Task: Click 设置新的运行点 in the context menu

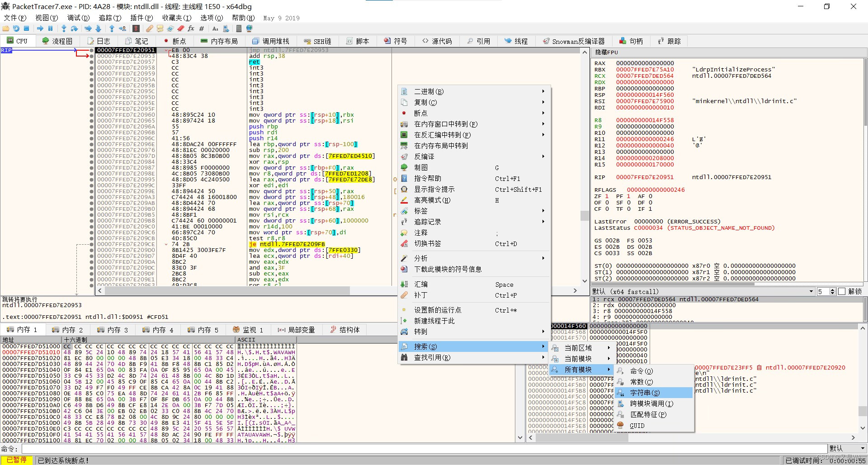Action: pos(474,310)
